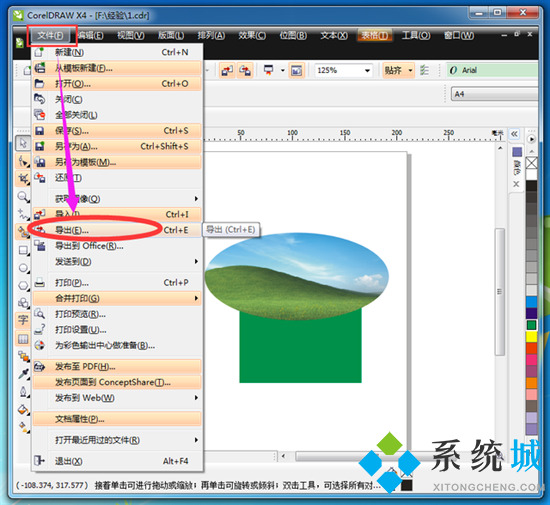Pick the black swatch in palette
Screen dimensions: 550x505
coord(531,186)
